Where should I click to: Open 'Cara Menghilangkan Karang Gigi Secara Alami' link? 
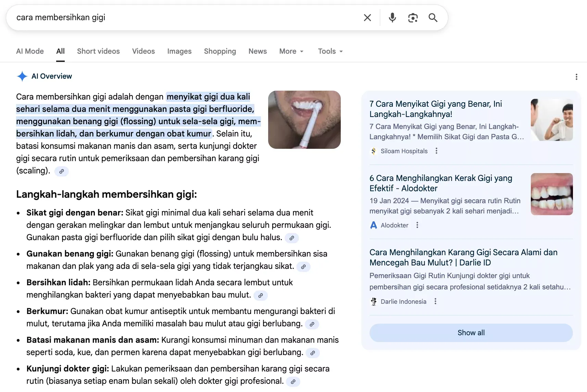463,258
